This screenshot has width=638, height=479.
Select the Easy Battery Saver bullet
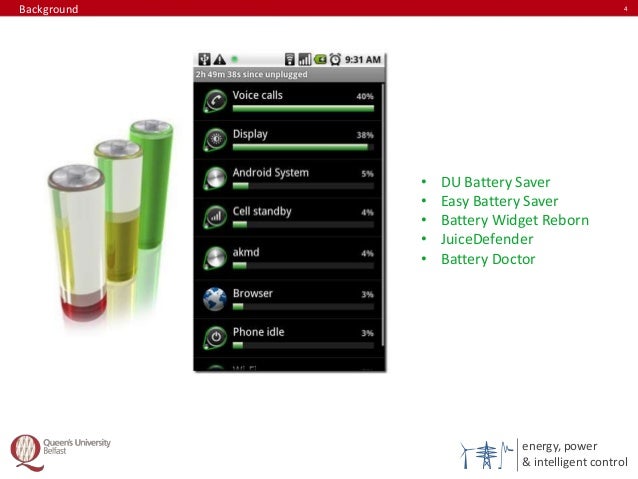coord(499,201)
